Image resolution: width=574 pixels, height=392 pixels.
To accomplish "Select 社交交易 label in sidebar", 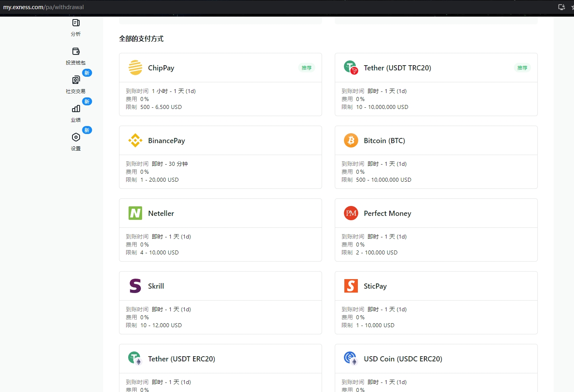I will click(x=76, y=91).
